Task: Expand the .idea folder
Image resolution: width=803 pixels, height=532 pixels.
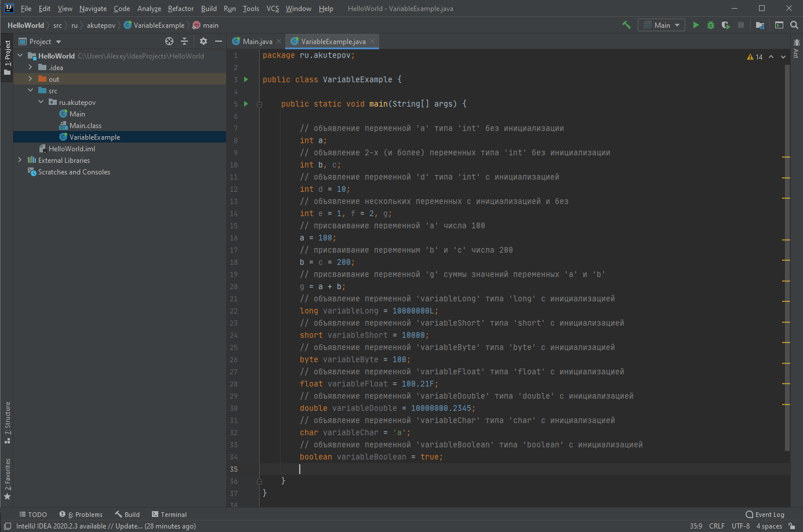Action: coord(31,67)
